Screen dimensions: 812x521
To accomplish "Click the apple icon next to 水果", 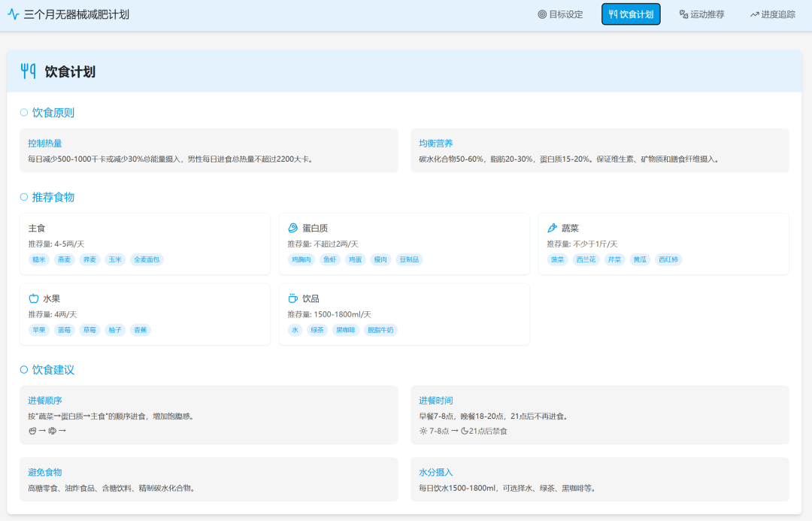I will tap(34, 298).
